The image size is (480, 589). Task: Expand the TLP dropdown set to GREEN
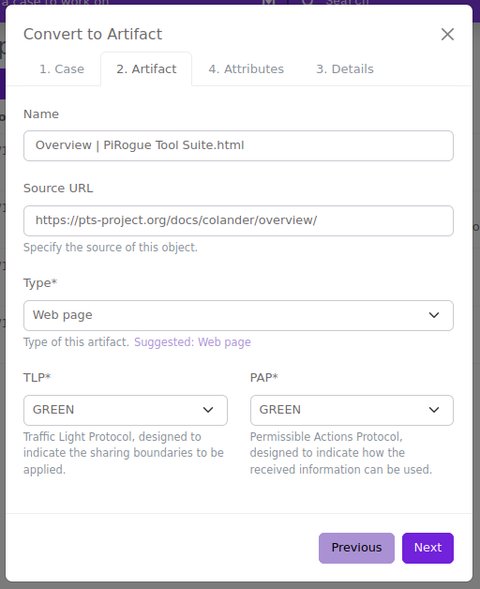click(x=125, y=410)
